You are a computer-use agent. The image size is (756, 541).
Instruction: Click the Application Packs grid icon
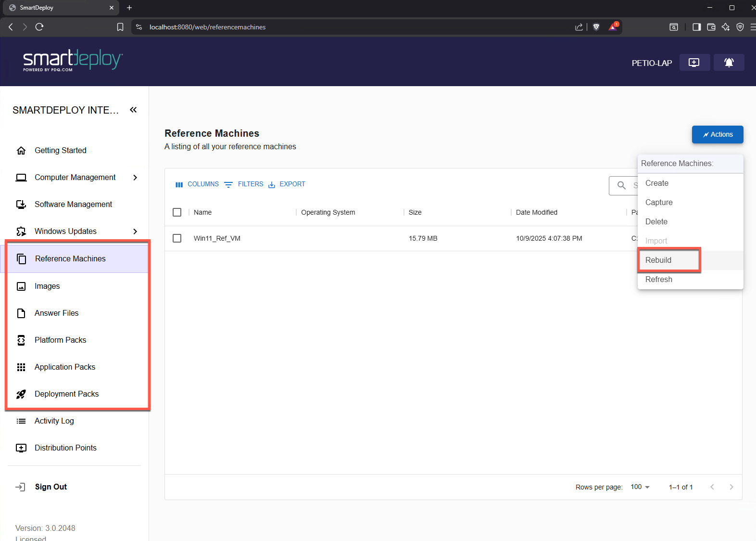[21, 367]
